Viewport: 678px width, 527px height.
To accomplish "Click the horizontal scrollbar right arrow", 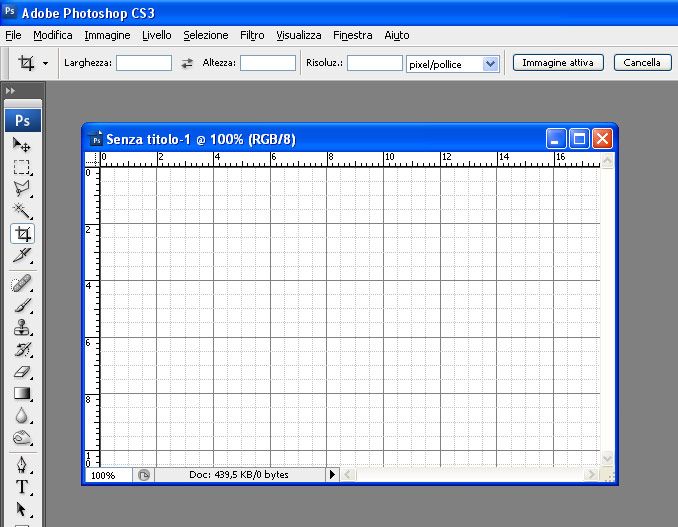I will [x=590, y=475].
